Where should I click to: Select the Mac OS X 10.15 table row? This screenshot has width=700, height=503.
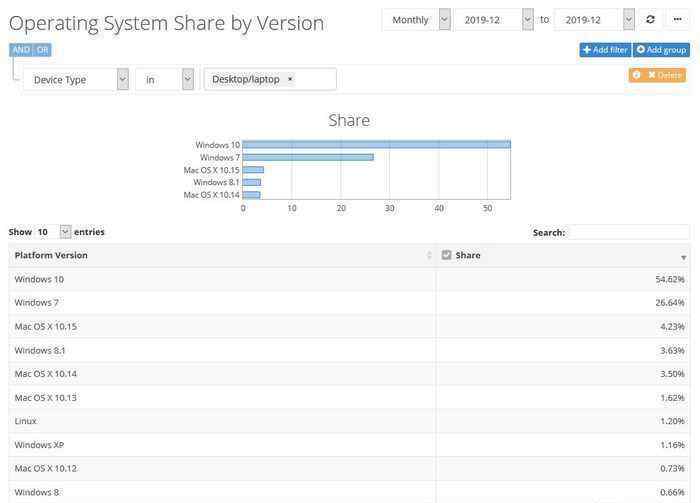click(x=349, y=327)
